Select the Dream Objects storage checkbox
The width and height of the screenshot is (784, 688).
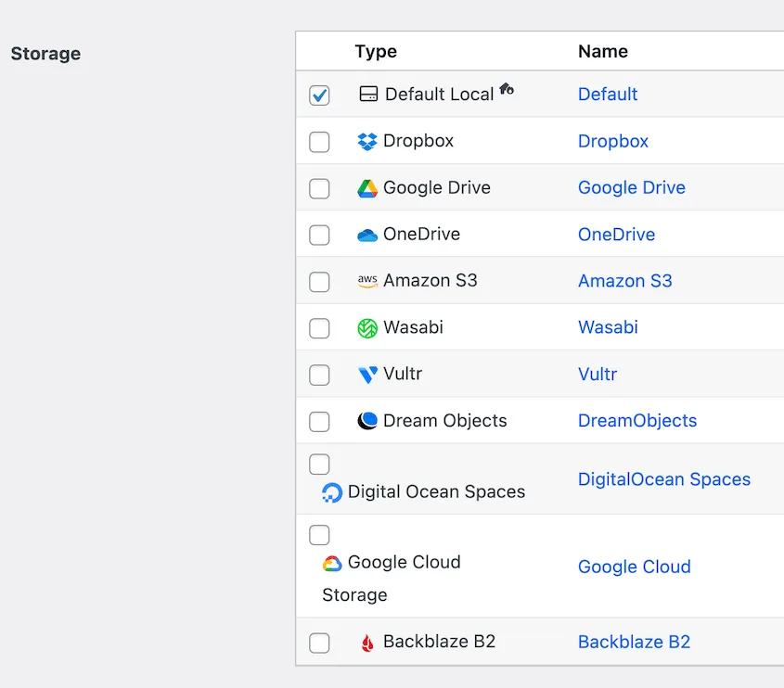[319, 422]
